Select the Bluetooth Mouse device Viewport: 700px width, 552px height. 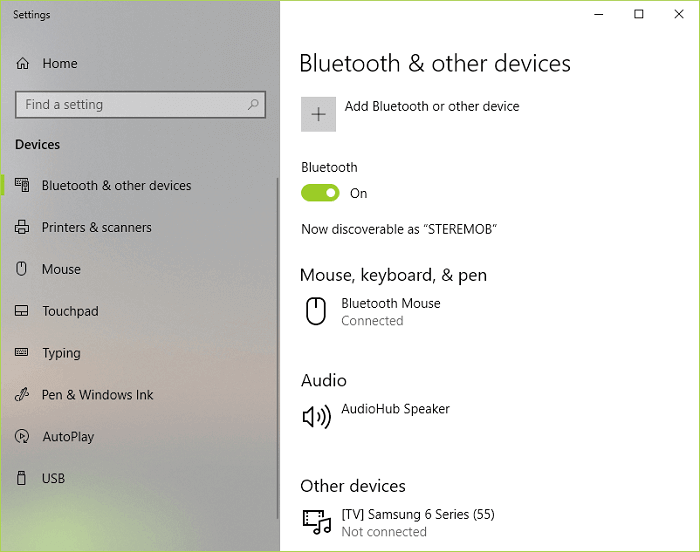(390, 311)
